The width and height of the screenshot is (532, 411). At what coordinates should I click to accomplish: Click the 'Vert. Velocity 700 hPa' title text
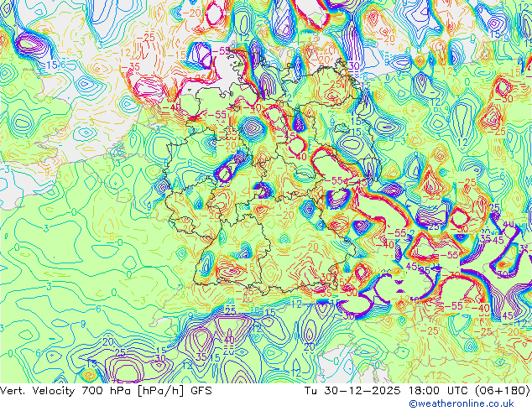click(x=65, y=391)
